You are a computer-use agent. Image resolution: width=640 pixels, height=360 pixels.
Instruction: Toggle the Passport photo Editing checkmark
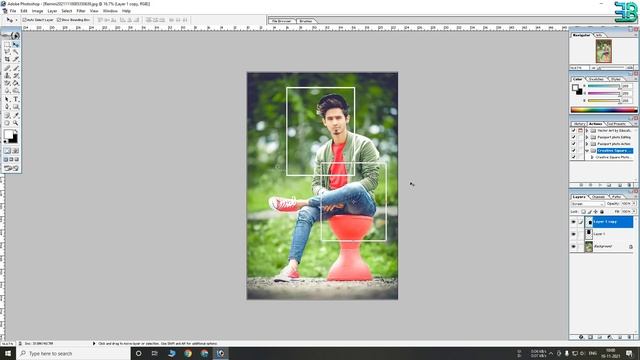coord(573,137)
